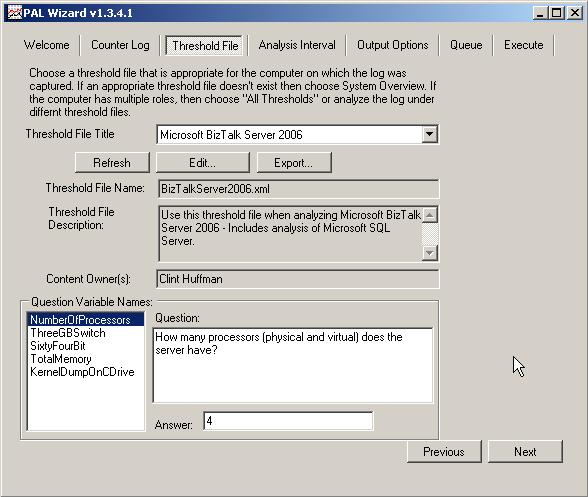Click the Microsoft BizTalk Server 2006 combo box
The width and height of the screenshot is (588, 497).
click(297, 134)
